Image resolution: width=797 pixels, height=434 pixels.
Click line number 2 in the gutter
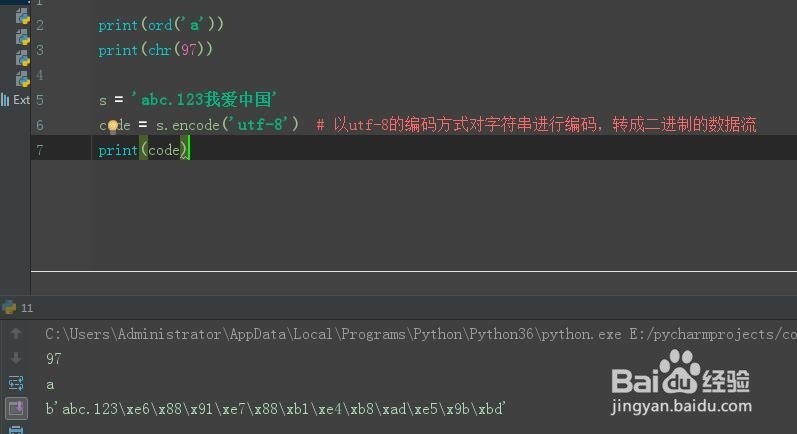pos(40,25)
